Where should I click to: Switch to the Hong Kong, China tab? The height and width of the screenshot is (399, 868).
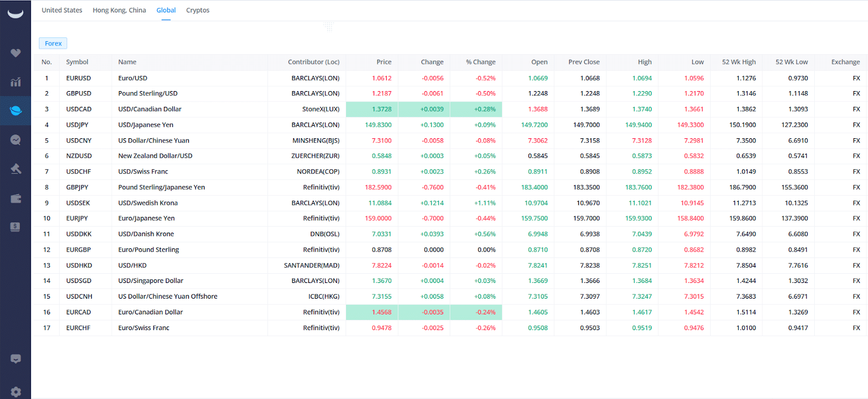tap(119, 10)
